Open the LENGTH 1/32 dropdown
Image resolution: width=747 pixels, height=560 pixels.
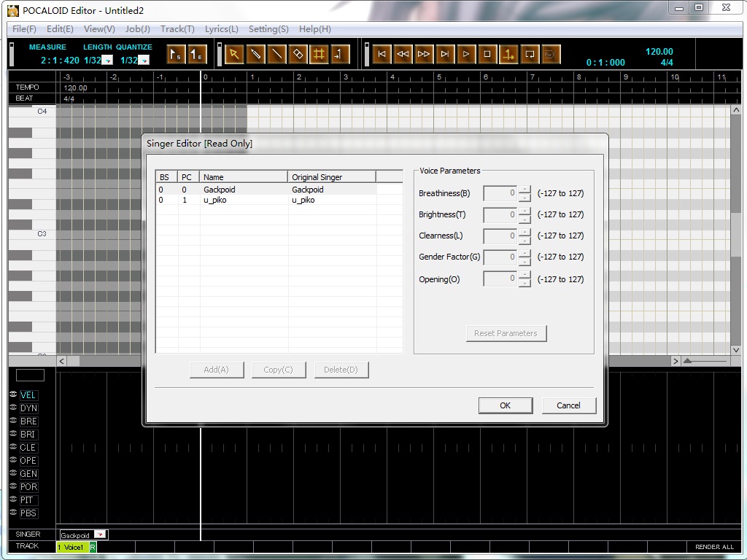click(108, 61)
